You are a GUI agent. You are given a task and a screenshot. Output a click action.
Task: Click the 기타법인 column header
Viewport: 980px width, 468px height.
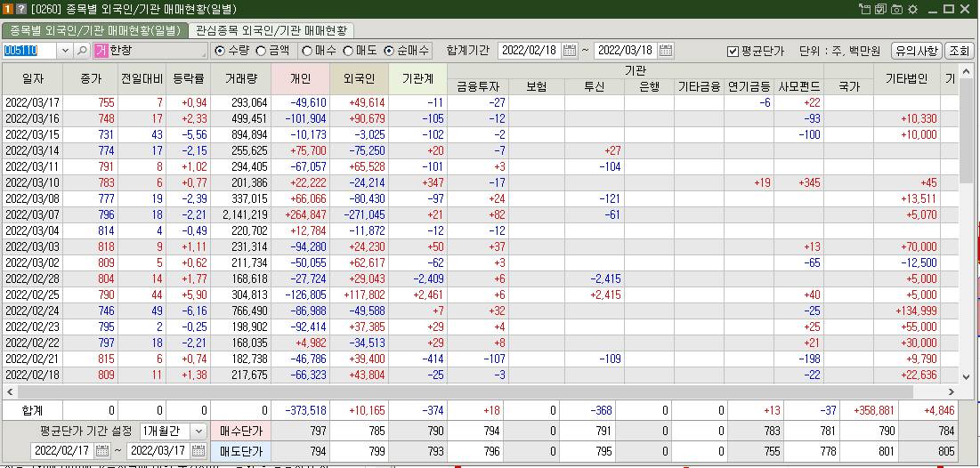point(906,78)
